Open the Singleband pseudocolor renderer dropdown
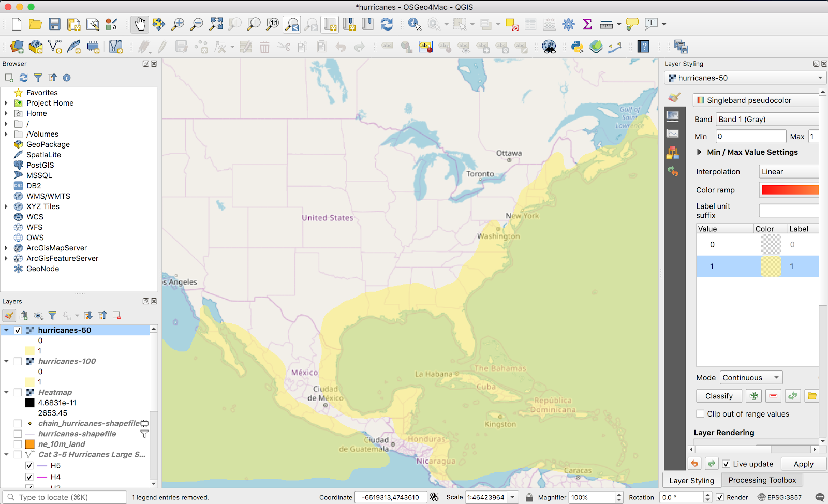The height and width of the screenshot is (504, 828). tap(756, 100)
